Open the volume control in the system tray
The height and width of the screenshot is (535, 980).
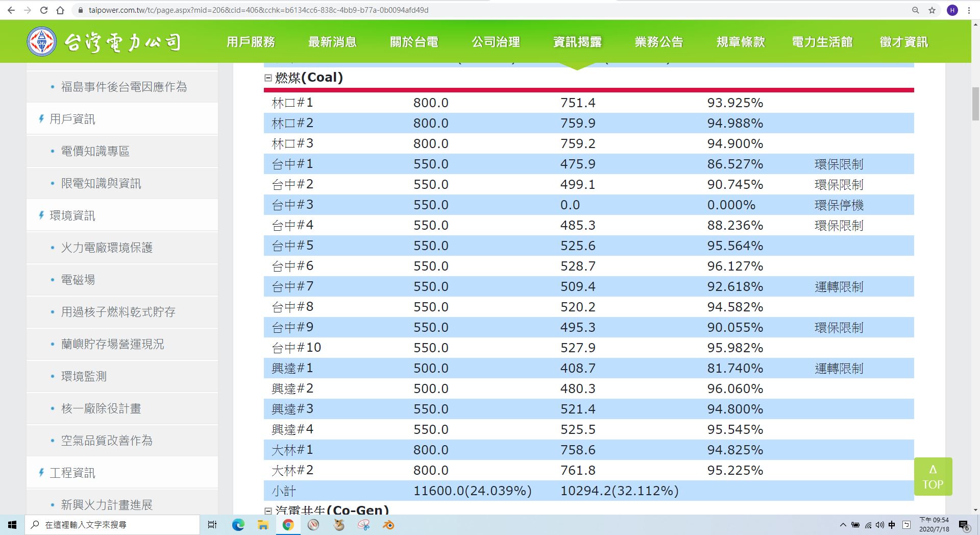tap(879, 525)
